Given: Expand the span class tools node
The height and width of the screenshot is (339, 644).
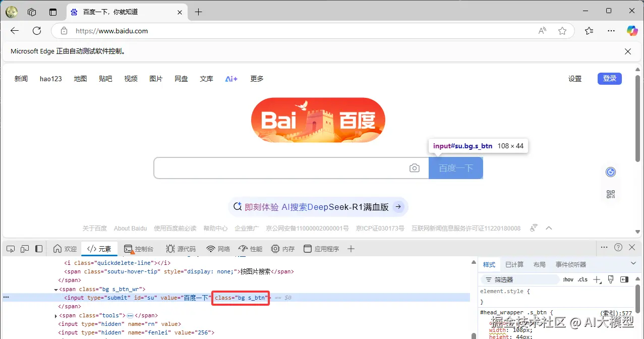Looking at the screenshot, I should pyautogui.click(x=56, y=316).
